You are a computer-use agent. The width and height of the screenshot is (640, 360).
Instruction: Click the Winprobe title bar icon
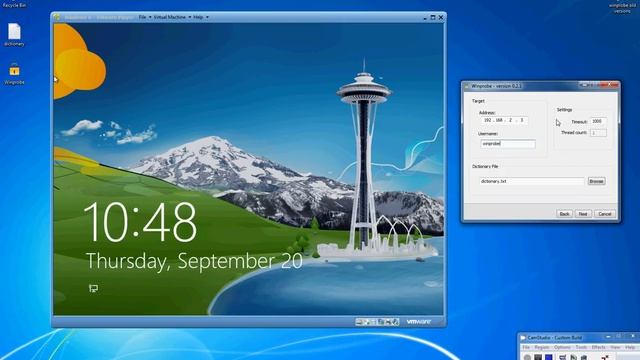[x=467, y=86]
